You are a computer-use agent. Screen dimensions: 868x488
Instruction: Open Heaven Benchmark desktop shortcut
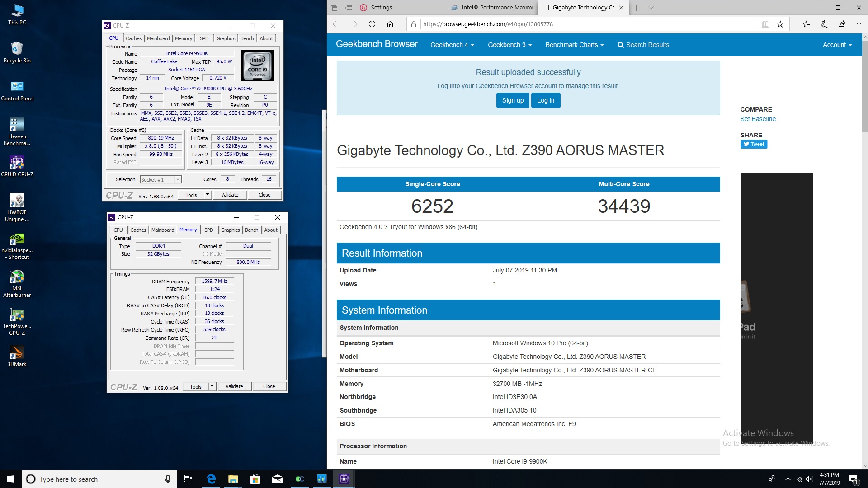coord(17,132)
